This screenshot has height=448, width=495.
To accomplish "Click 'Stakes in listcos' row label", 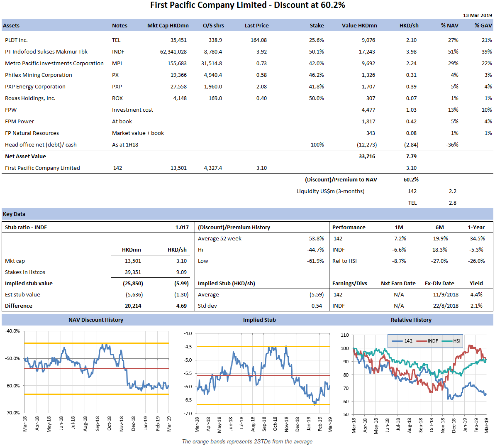I will point(25,272).
